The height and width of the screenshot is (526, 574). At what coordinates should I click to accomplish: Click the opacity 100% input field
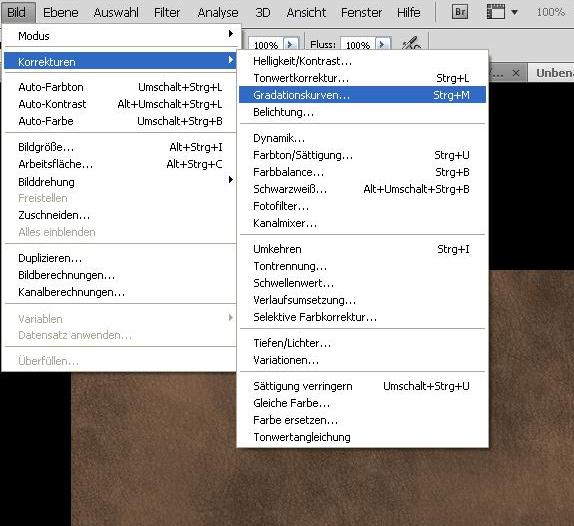266,44
